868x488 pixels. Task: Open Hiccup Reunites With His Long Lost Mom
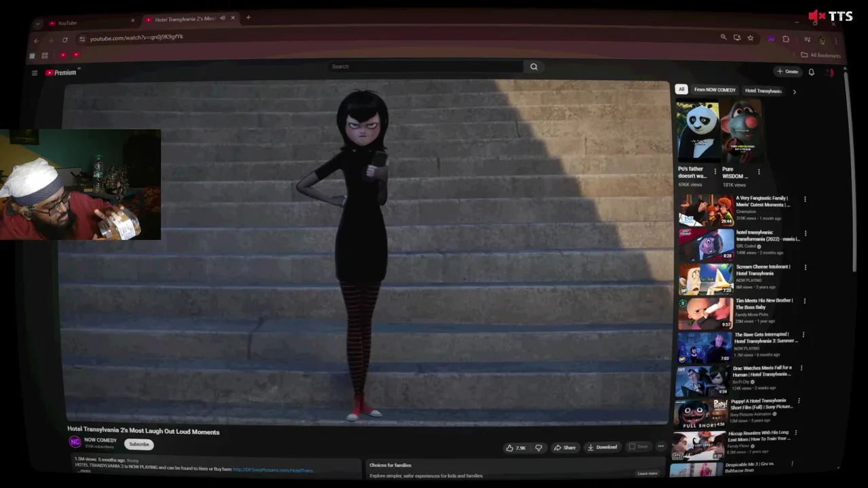[x=698, y=445]
